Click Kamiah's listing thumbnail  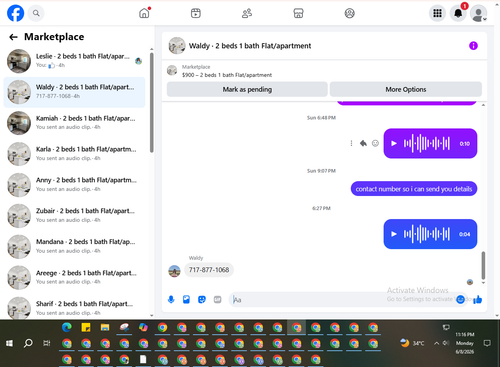(19, 123)
